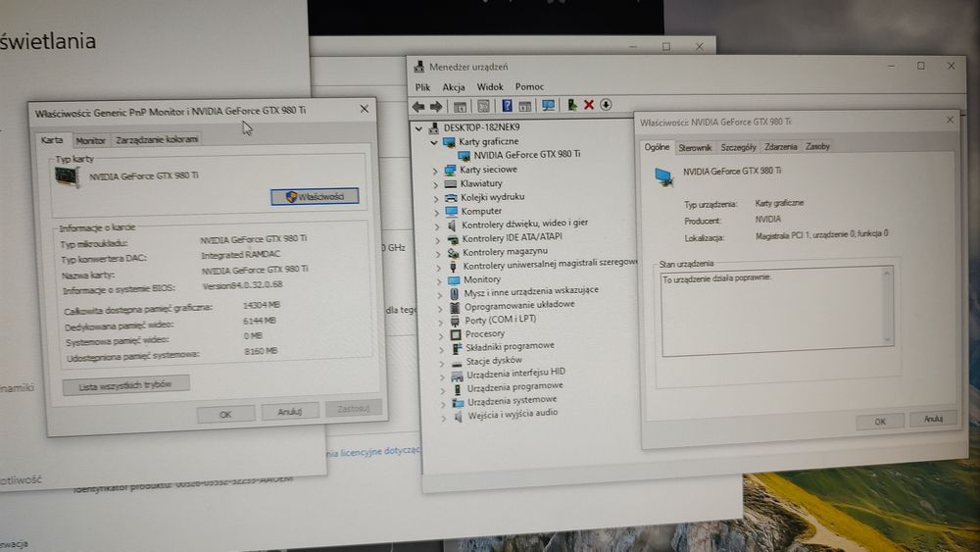Click the Stacje dysków drive icon

point(457,363)
